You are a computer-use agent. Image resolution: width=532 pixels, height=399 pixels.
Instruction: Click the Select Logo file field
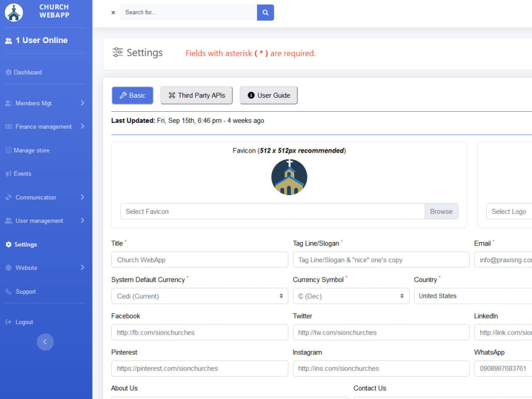tap(509, 211)
